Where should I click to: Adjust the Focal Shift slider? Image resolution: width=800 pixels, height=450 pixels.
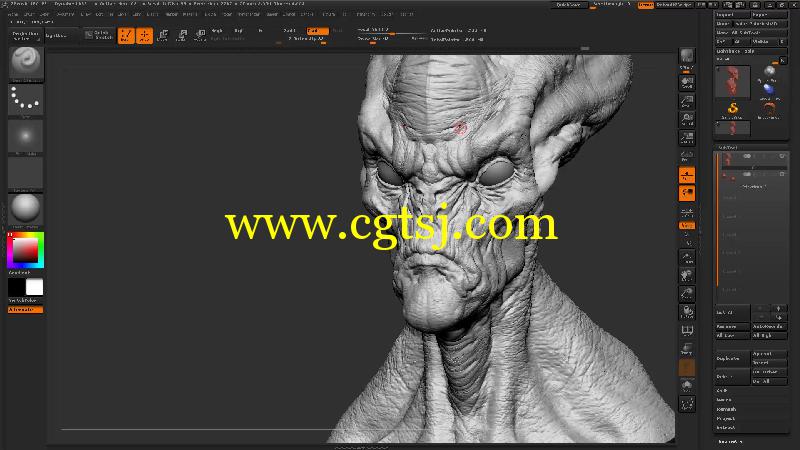[x=392, y=31]
